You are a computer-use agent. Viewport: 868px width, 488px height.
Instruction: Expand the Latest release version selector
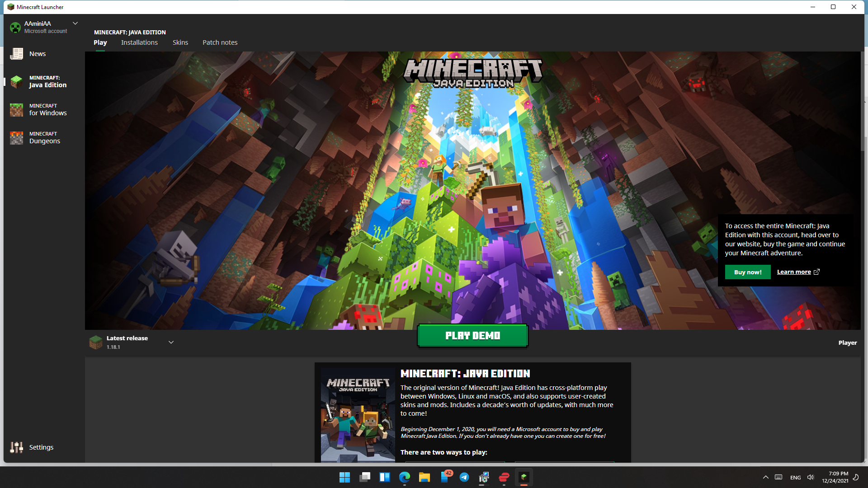(171, 343)
